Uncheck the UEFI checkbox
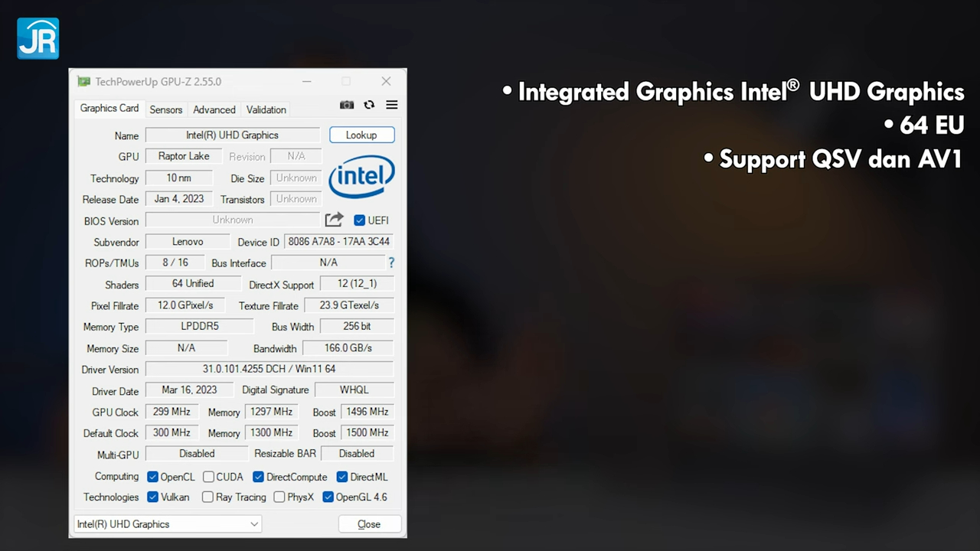 (359, 220)
